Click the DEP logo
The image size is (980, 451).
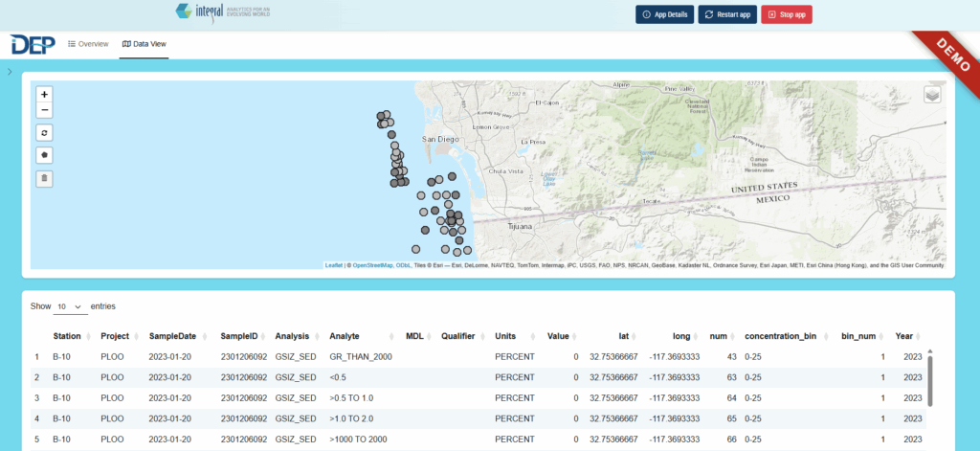(x=33, y=44)
